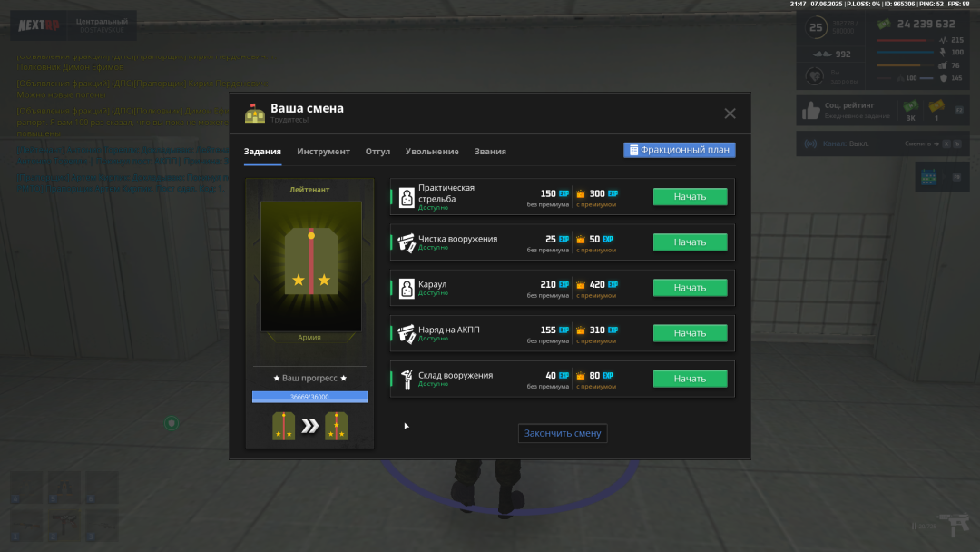980x552 pixels.
Task: Click the thumbs-up Соц. рейтинг icon
Action: click(x=811, y=110)
